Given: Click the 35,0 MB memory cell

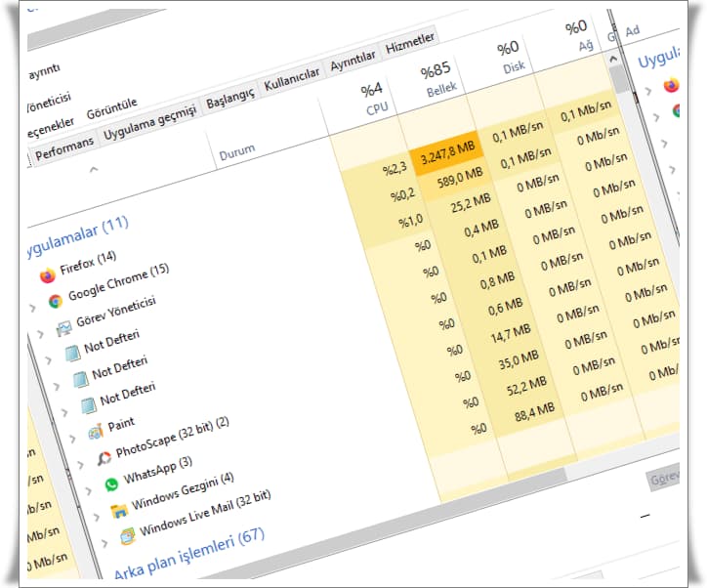Looking at the screenshot, I should 519,358.
